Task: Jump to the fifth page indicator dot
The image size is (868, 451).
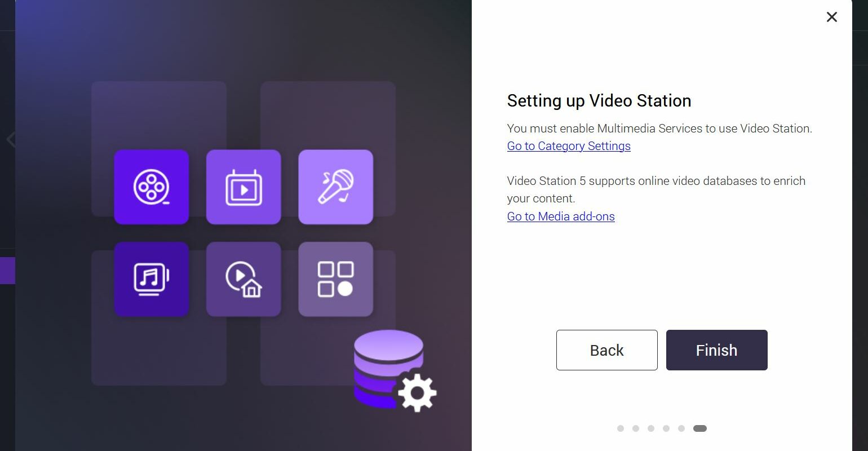Action: point(681,428)
